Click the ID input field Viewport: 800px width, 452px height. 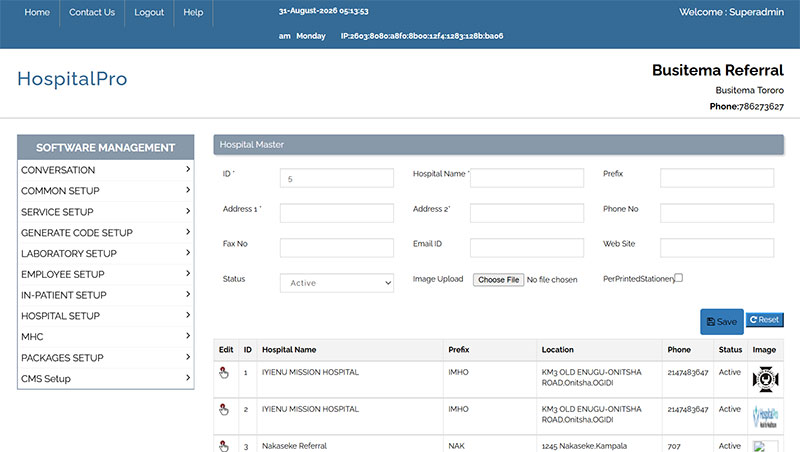337,178
